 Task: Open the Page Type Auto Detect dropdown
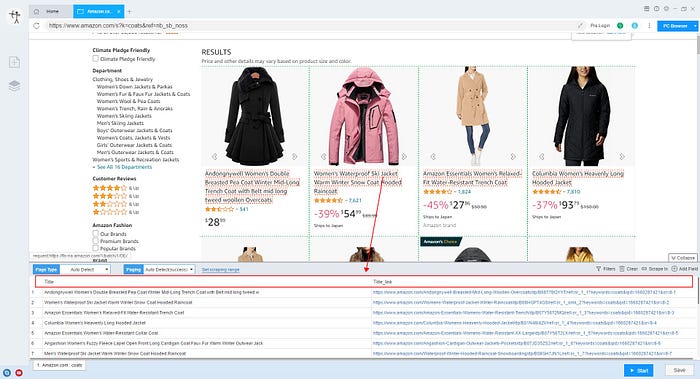[85, 270]
